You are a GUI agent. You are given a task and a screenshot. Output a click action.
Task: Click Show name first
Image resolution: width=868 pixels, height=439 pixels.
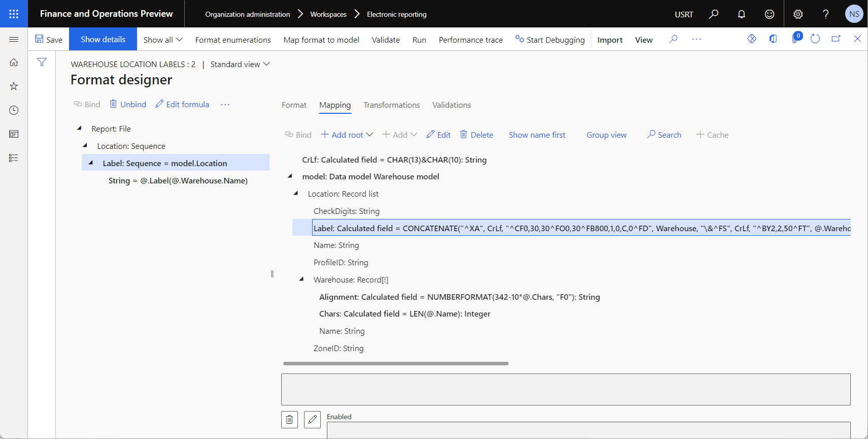537,135
